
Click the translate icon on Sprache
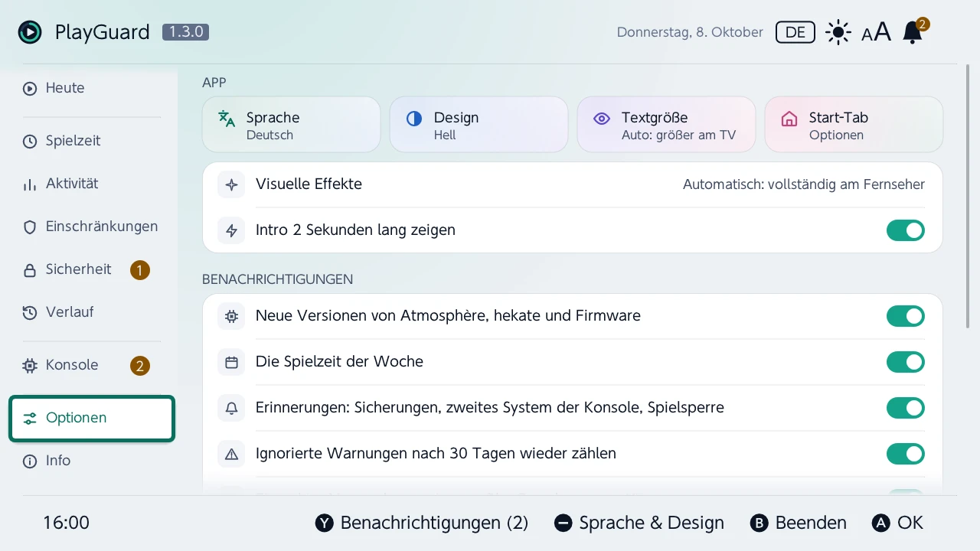tap(227, 119)
